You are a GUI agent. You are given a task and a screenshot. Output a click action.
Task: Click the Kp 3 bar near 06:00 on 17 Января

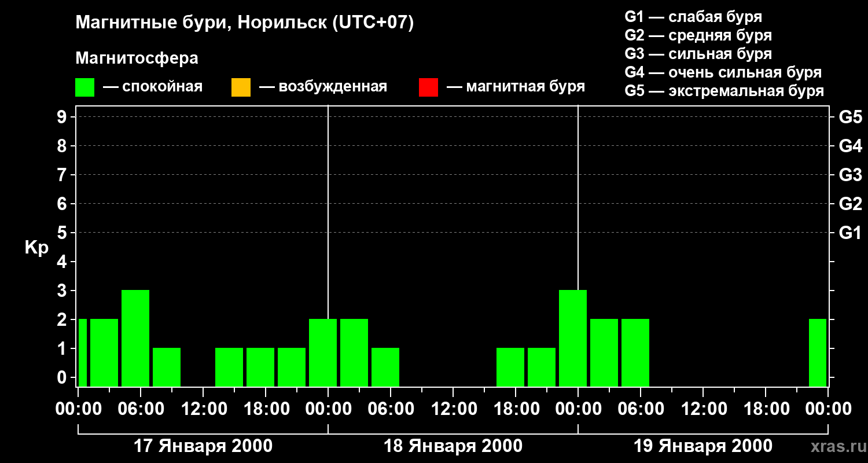coord(135,338)
